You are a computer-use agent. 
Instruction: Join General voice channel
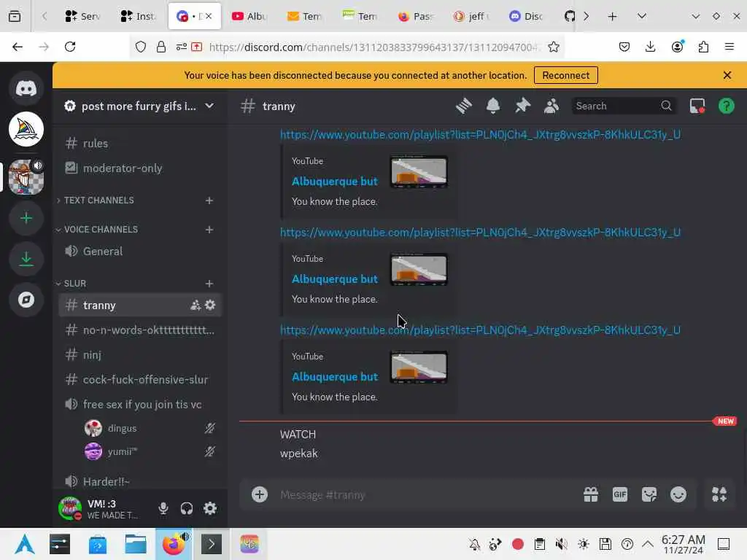140,251
